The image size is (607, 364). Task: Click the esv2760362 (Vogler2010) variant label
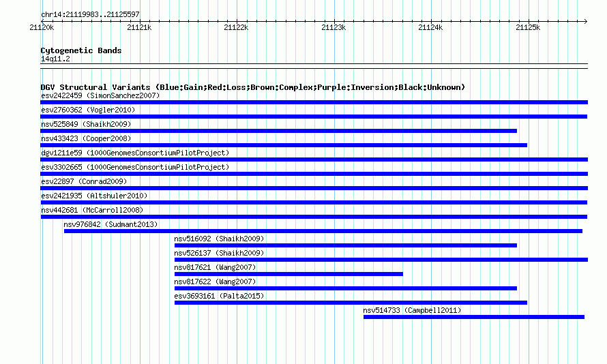(x=88, y=110)
